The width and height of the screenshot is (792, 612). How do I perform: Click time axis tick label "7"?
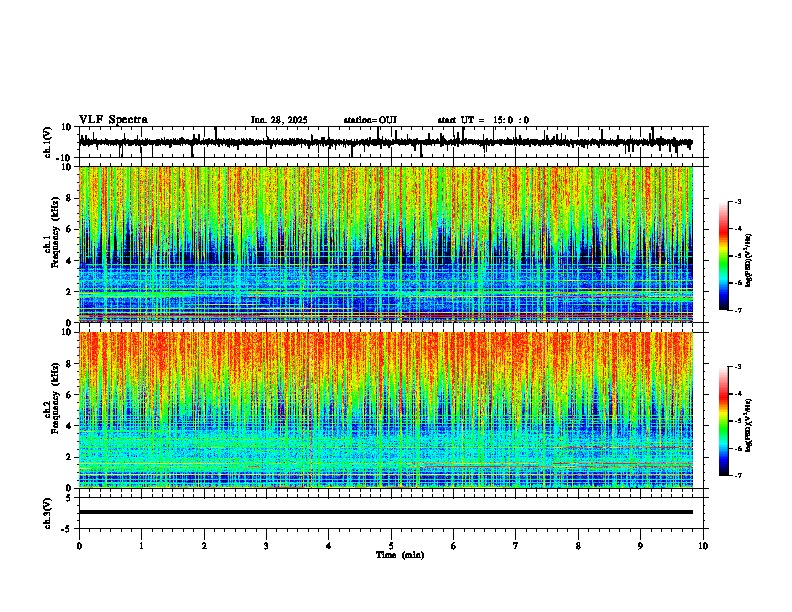click(516, 546)
